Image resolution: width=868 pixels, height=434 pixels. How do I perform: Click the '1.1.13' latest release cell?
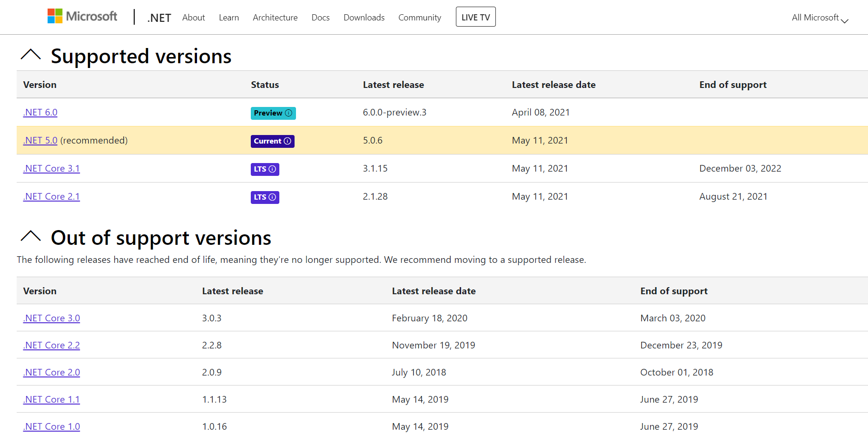tap(214, 400)
